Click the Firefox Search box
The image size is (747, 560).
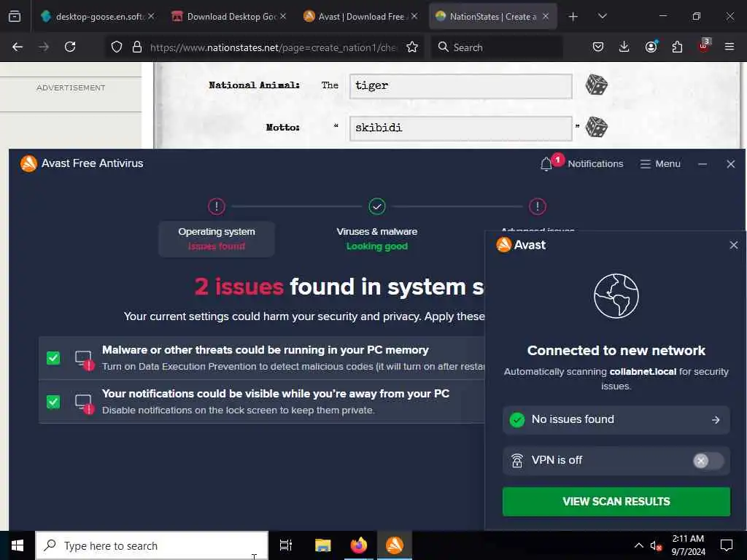point(498,47)
